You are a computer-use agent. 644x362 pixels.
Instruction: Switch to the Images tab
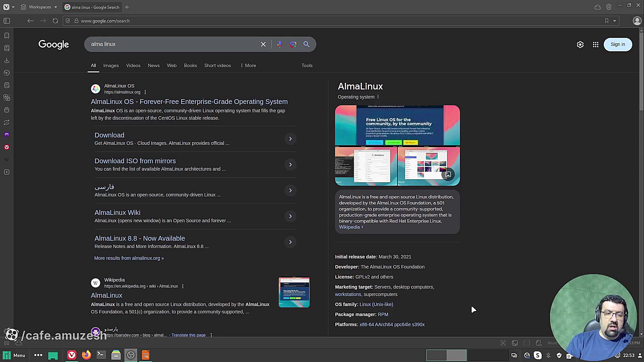pos(111,65)
